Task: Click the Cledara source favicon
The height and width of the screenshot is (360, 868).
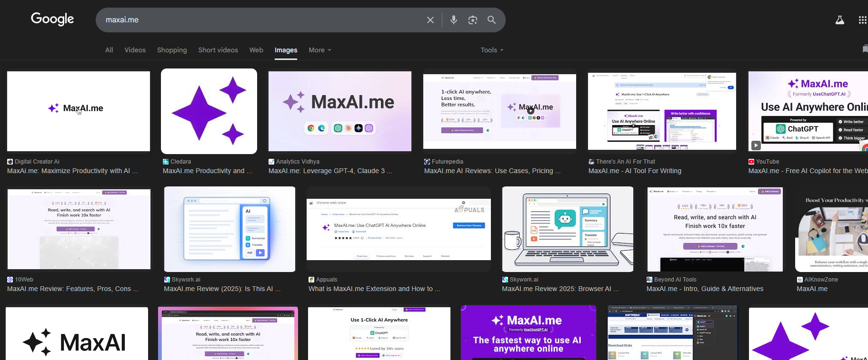Action: coord(166,162)
